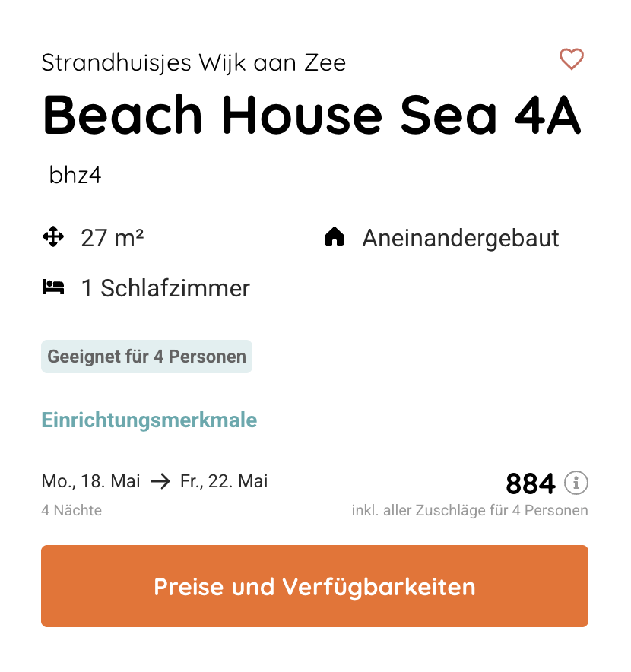This screenshot has width=631, height=672.
Task: Select the price 884
Action: pyautogui.click(x=530, y=483)
